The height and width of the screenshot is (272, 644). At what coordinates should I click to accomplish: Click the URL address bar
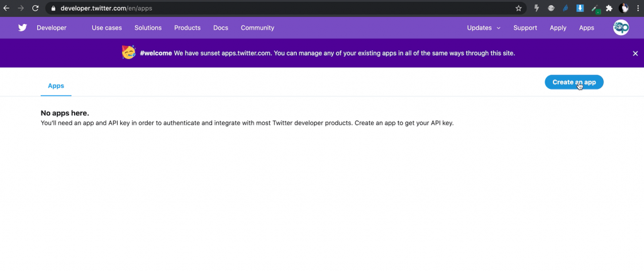284,8
